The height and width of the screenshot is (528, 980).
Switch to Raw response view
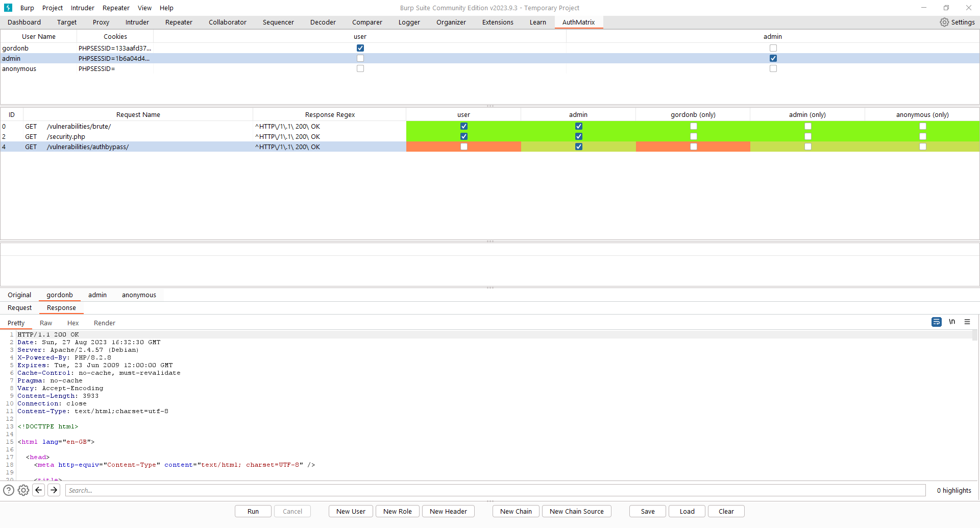[x=46, y=323]
